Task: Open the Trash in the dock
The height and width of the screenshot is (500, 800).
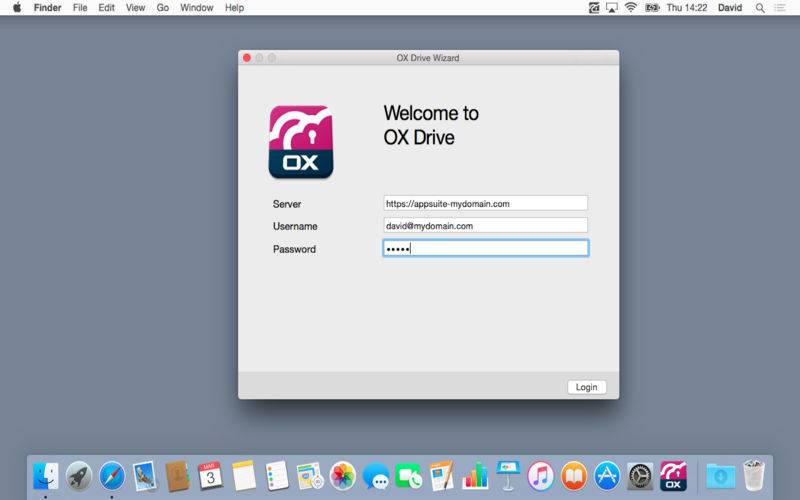Action: click(754, 475)
